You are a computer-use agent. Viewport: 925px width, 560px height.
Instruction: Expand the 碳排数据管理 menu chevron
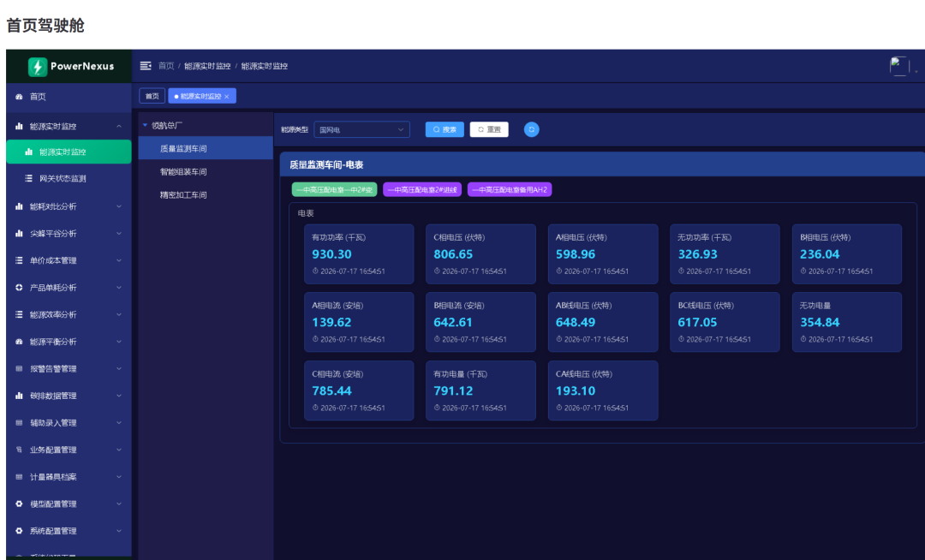coord(119,396)
